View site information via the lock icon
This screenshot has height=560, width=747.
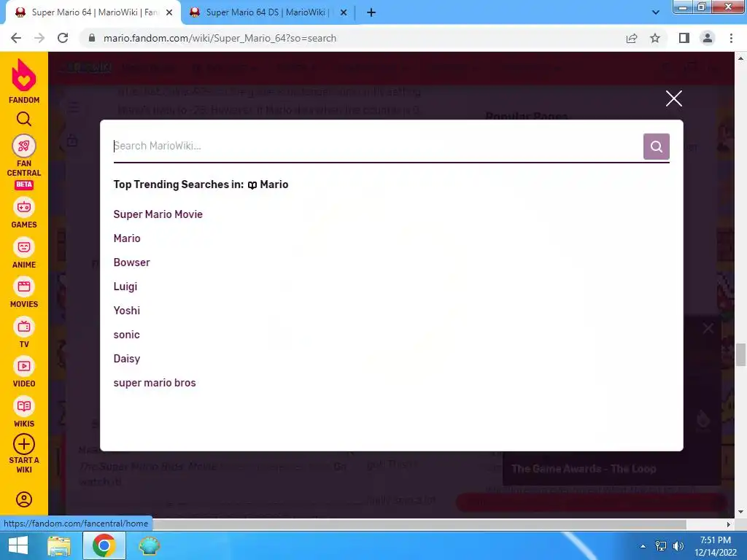(x=92, y=38)
